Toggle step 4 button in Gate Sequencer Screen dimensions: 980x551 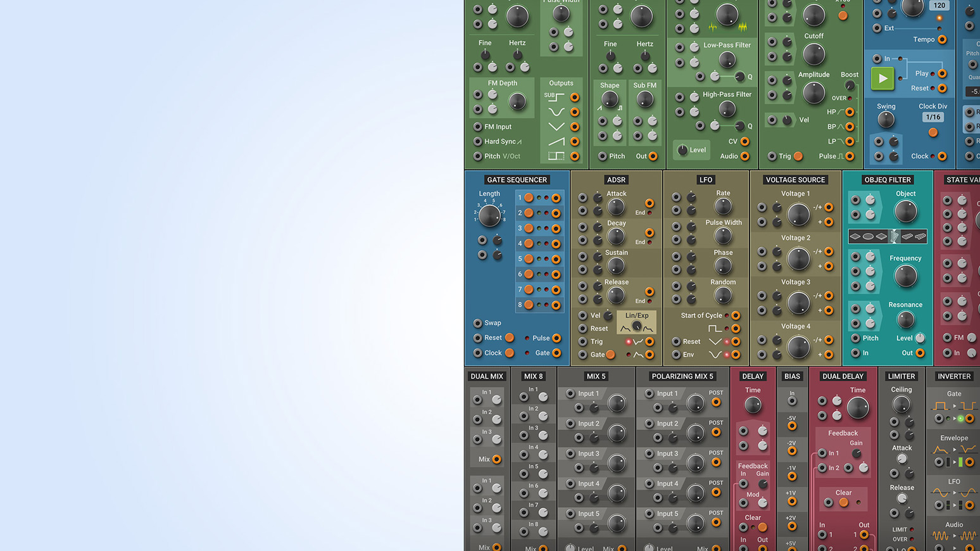529,243
